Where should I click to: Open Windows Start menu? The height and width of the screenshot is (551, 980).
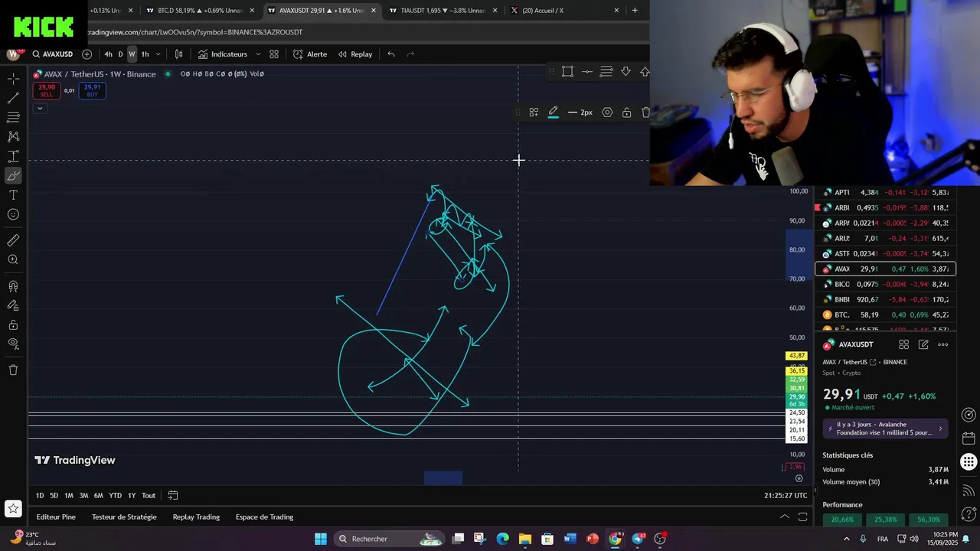pyautogui.click(x=321, y=539)
